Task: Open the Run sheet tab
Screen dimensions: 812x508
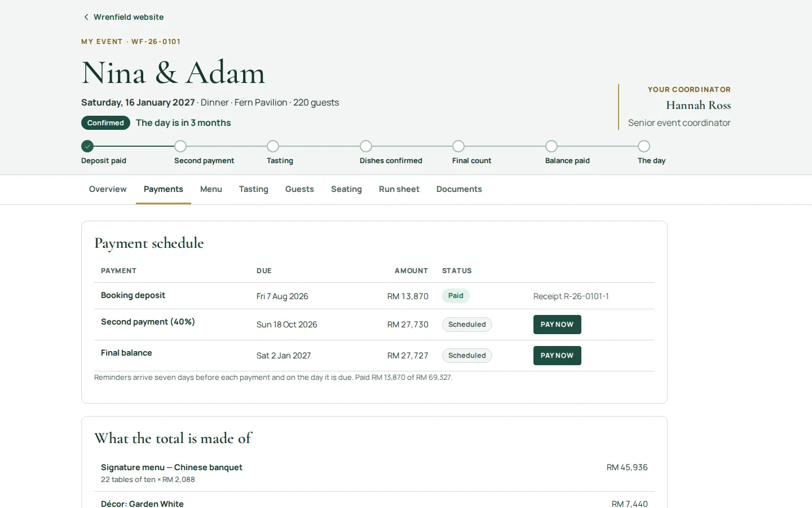Action: pos(399,189)
